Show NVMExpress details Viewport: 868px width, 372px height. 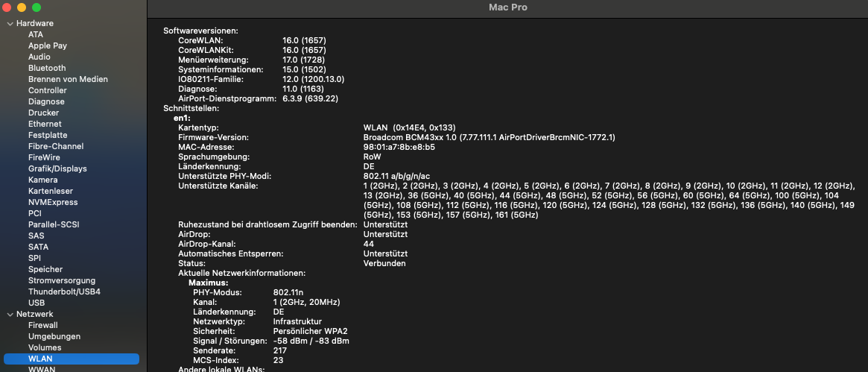coord(53,202)
